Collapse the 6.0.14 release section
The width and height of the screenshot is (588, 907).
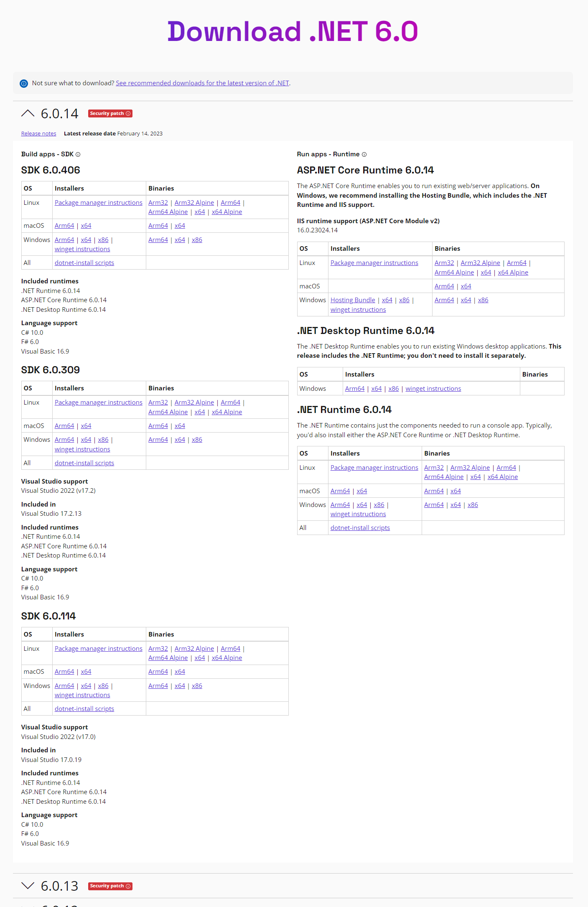pyautogui.click(x=28, y=113)
